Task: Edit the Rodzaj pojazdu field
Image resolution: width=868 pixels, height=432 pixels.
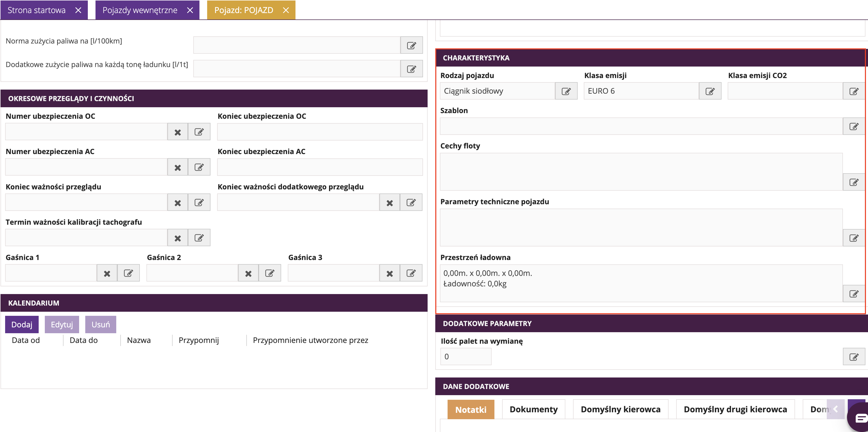Action: (x=566, y=91)
